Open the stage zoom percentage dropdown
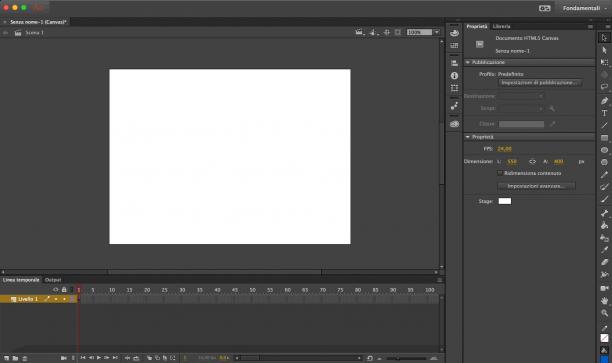612x363 pixels. tap(437, 32)
